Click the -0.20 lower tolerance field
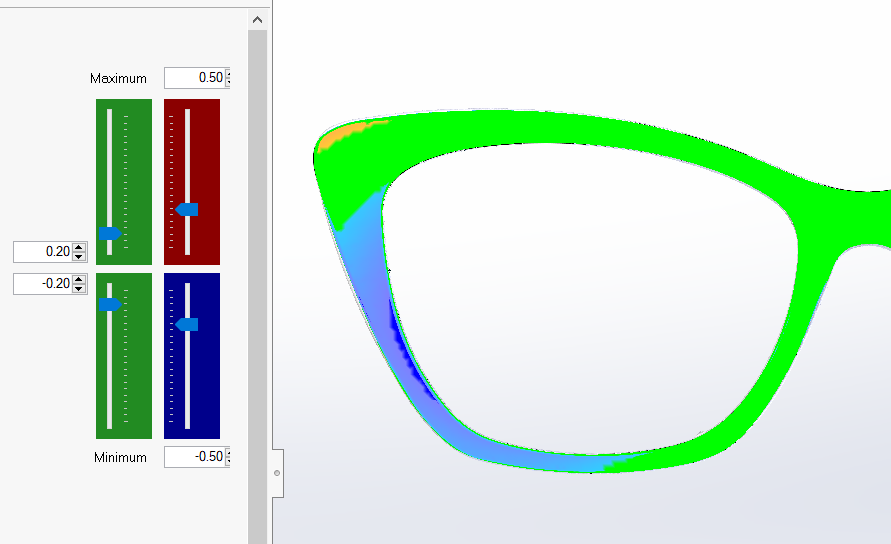The width and height of the screenshot is (891, 544). click(x=43, y=284)
